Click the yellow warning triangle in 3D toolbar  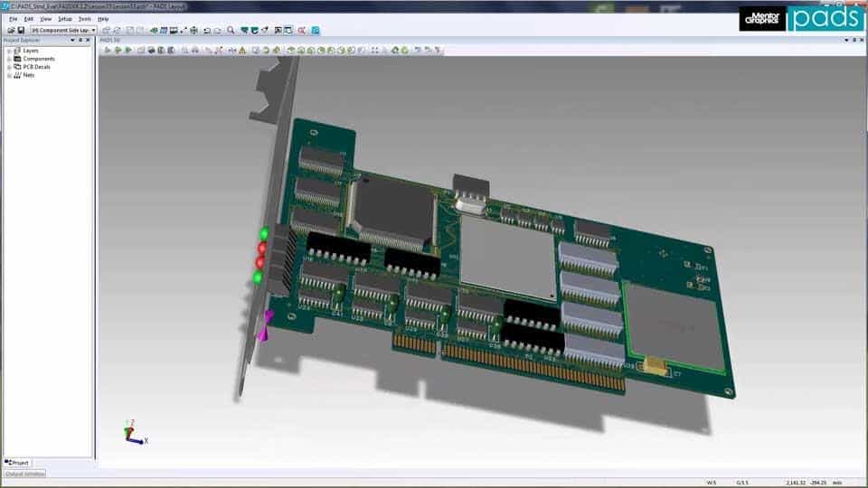point(242,50)
